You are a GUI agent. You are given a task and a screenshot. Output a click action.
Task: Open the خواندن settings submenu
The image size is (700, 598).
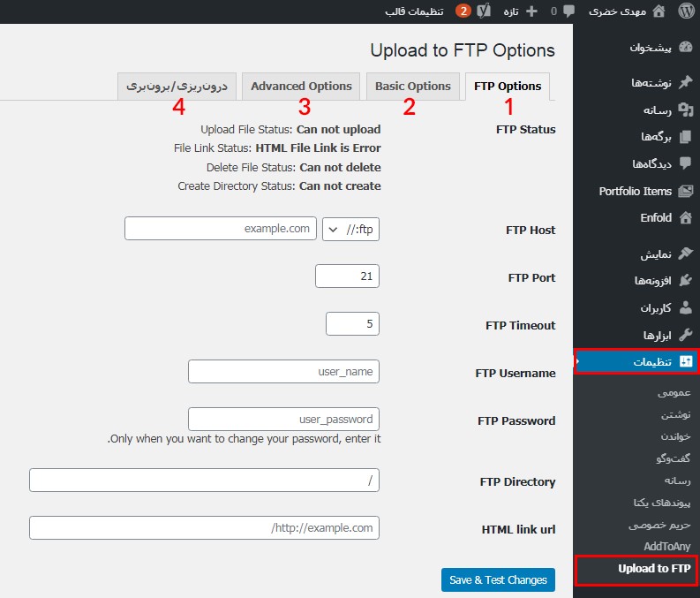point(675,436)
